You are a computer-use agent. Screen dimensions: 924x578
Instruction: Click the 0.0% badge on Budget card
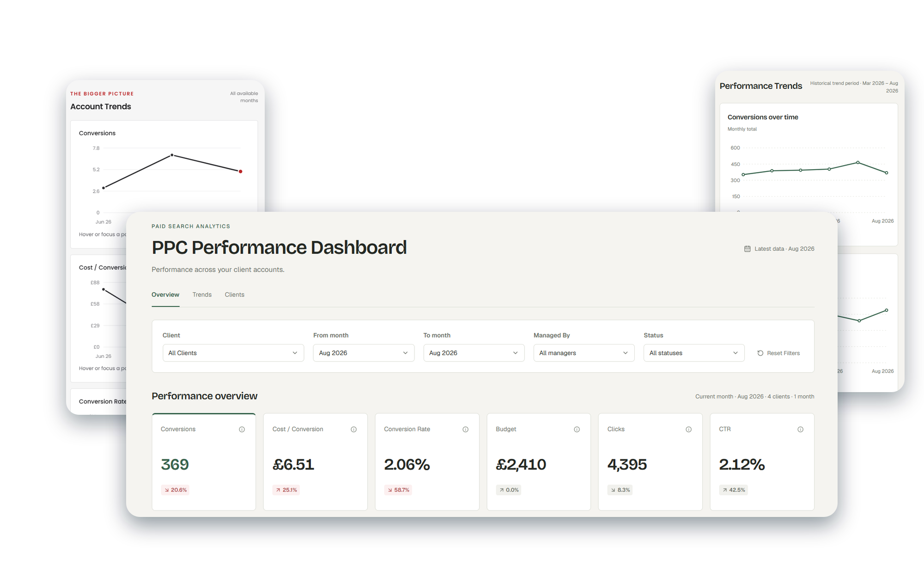pos(509,490)
